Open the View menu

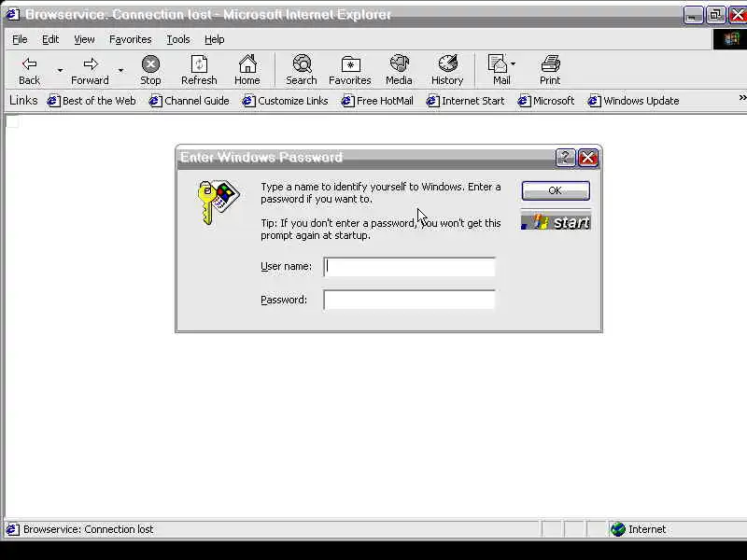[84, 39]
